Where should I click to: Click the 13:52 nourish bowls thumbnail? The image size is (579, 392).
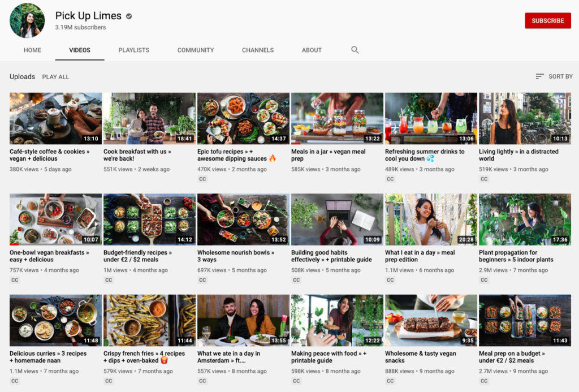click(243, 219)
